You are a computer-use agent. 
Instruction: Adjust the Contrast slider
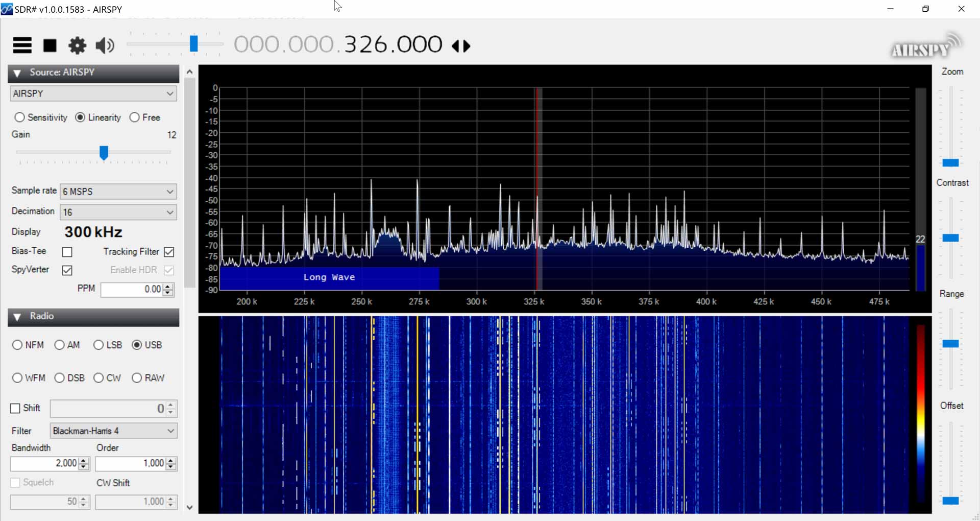(x=952, y=238)
